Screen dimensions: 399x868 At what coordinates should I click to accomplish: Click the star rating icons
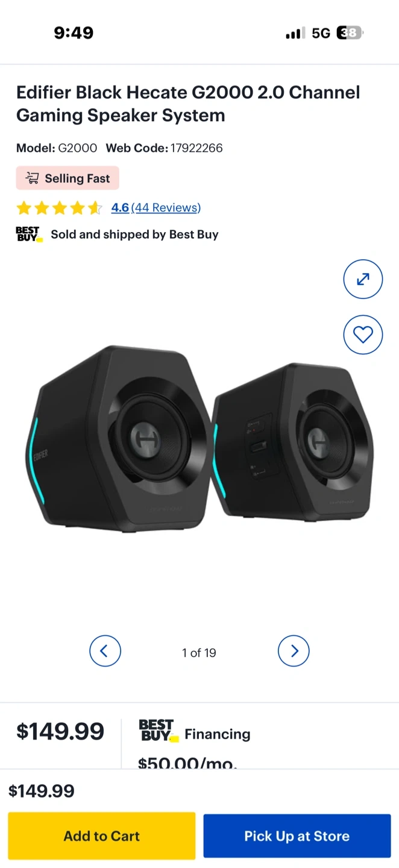pyautogui.click(x=60, y=208)
